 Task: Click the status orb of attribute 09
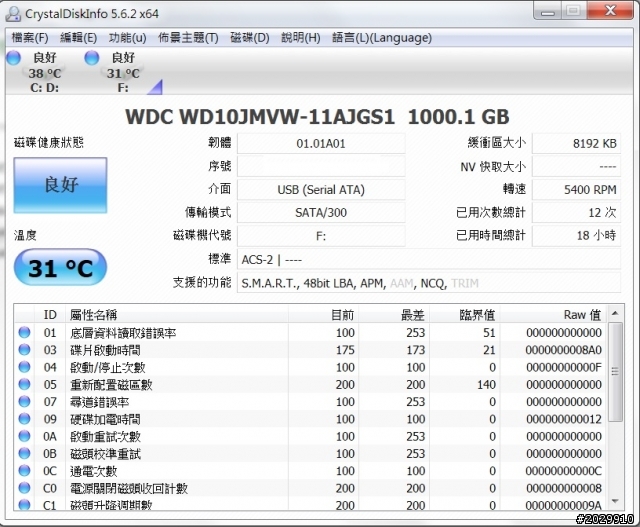coord(24,419)
